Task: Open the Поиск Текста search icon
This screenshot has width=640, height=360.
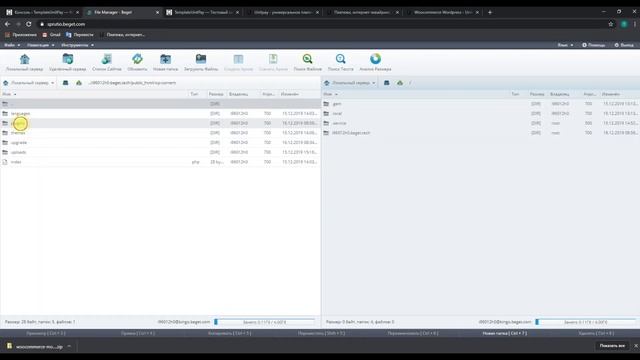Action: (340, 59)
